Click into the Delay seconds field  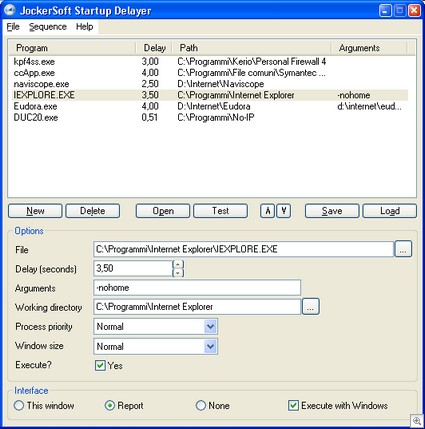pyautogui.click(x=133, y=269)
